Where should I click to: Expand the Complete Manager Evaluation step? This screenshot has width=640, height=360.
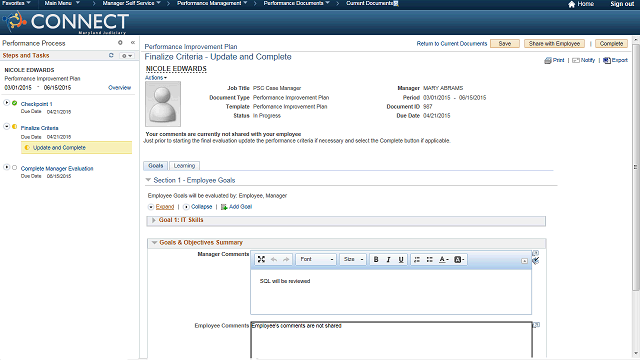7,167
